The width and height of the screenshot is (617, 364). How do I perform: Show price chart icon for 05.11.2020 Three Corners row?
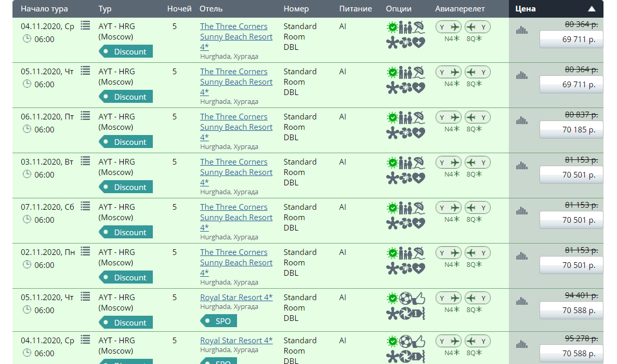522,75
